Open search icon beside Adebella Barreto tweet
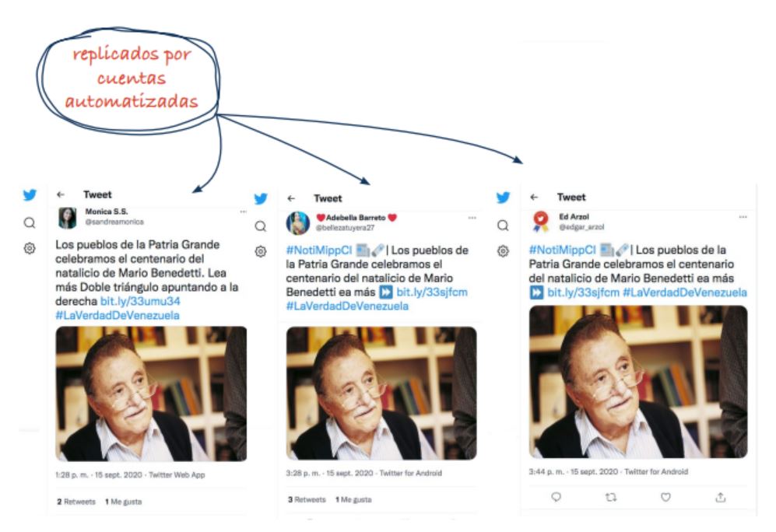 pyautogui.click(x=260, y=226)
